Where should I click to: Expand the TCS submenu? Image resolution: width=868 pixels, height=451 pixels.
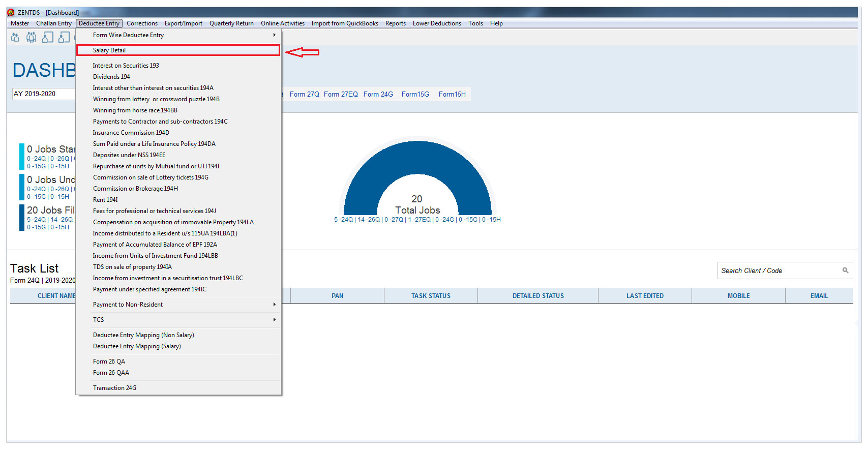pyautogui.click(x=178, y=320)
